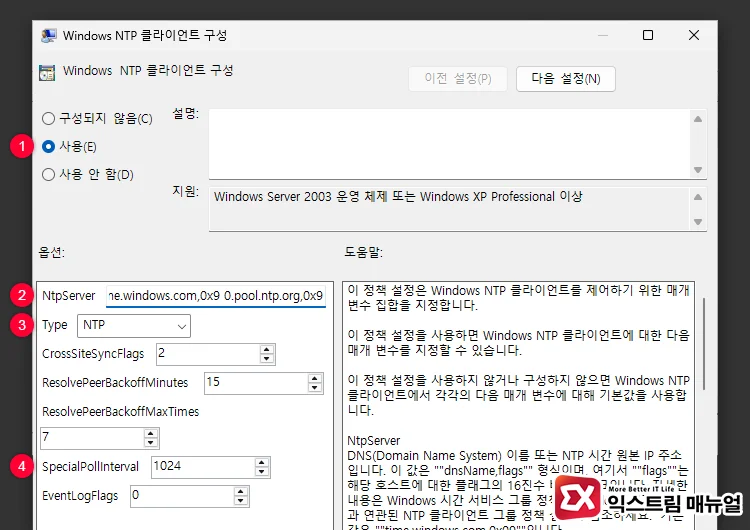Click up arrow of 지원 box scrollbar
The image size is (750, 530).
[x=698, y=197]
